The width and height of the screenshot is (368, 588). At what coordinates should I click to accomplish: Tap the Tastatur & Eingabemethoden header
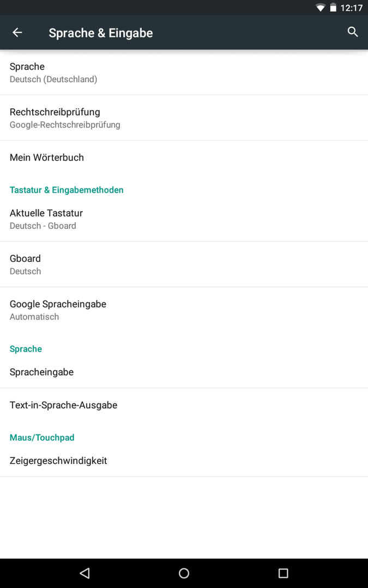tap(67, 190)
